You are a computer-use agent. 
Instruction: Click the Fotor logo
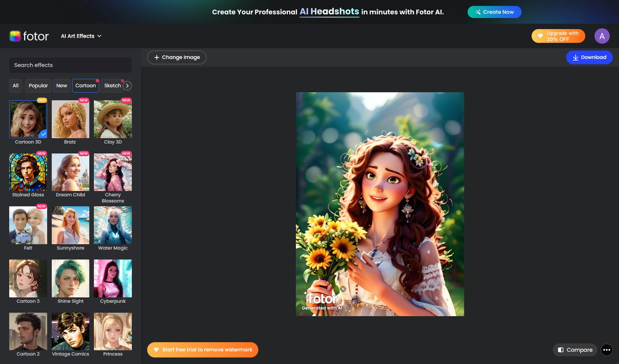29,36
